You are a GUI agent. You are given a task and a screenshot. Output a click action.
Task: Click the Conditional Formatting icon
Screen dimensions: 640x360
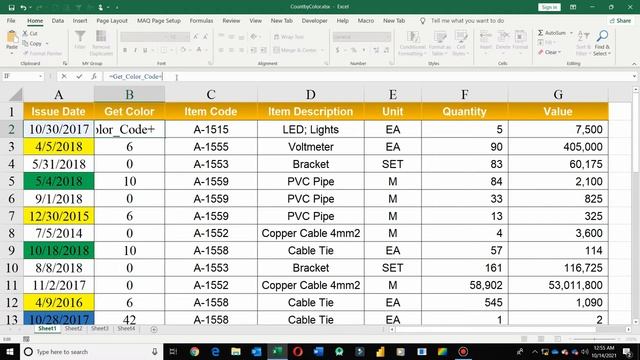413,43
